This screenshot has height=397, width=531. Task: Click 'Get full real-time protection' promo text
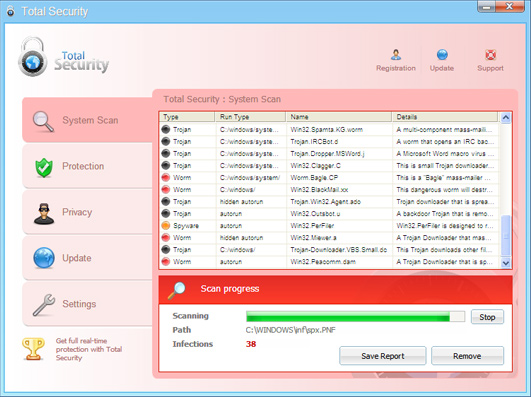coord(89,349)
